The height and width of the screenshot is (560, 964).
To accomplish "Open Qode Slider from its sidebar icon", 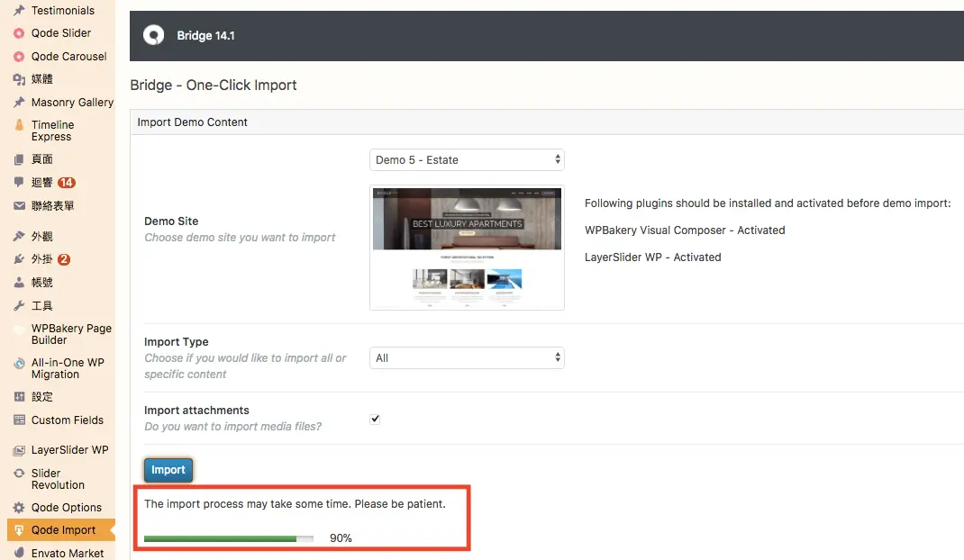I will 19,33.
